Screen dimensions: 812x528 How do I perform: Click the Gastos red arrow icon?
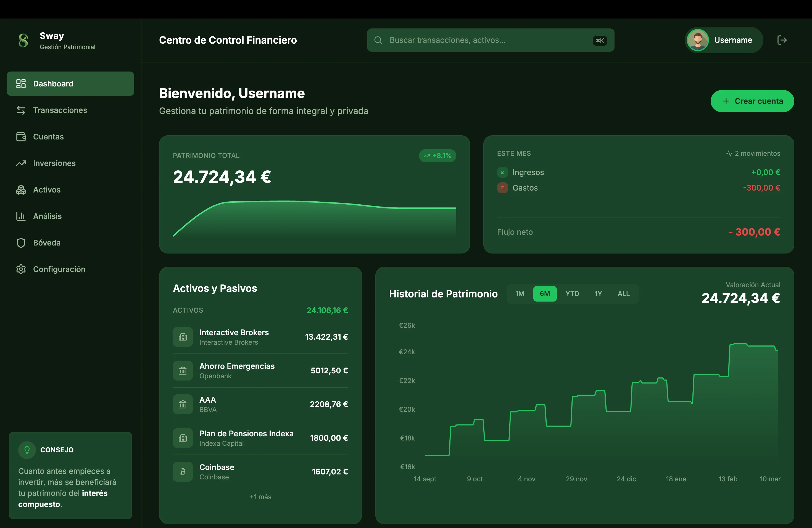click(x=502, y=188)
